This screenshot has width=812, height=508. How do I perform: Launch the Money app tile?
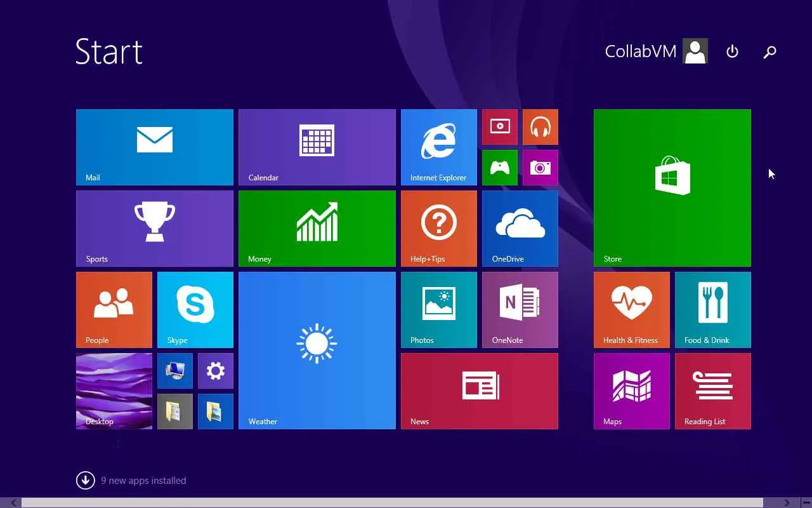tap(317, 229)
